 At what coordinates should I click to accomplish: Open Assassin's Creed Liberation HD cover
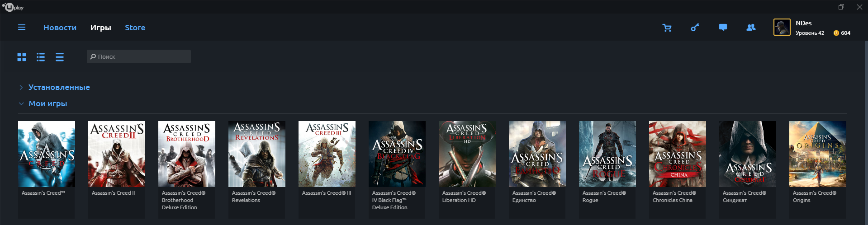click(x=467, y=154)
